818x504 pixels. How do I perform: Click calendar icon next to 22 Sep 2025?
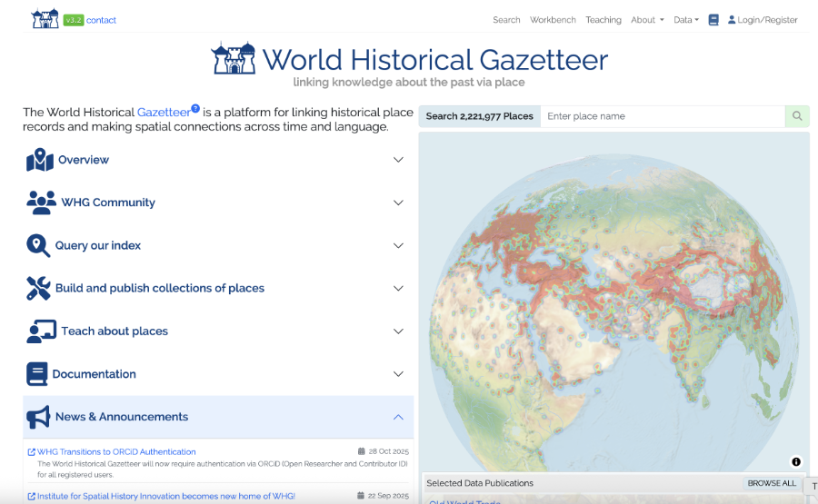[x=361, y=496]
